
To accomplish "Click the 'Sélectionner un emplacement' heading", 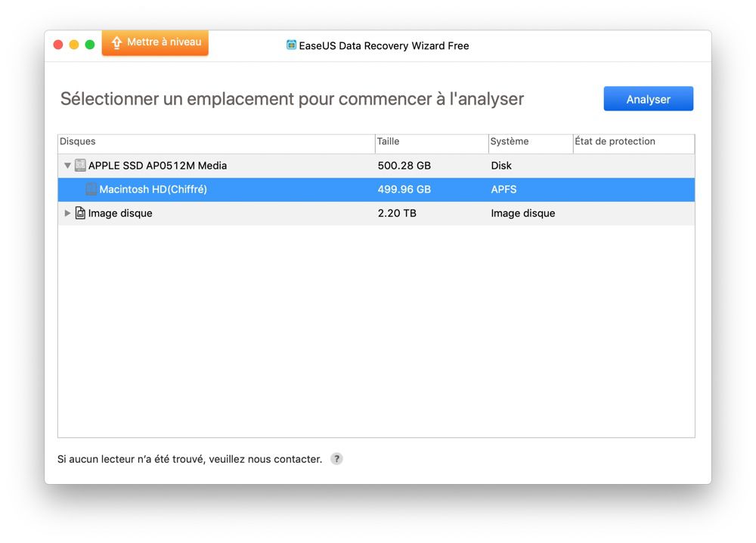I will pos(292,99).
